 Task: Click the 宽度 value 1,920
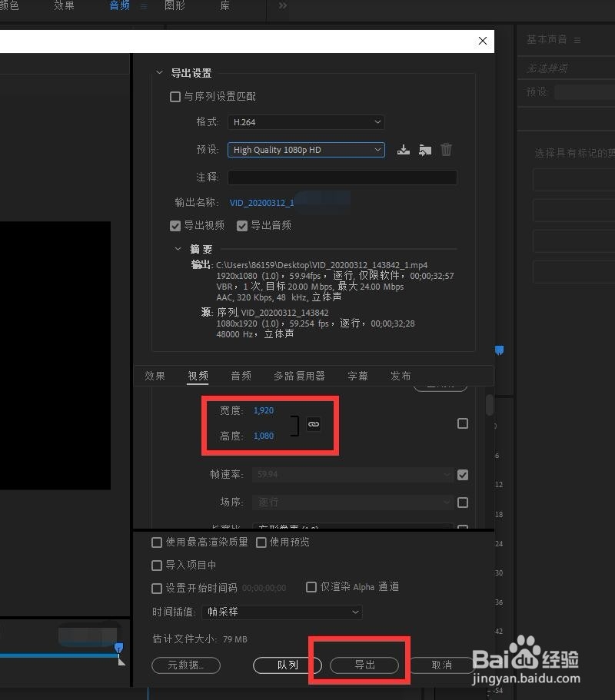pyautogui.click(x=264, y=410)
